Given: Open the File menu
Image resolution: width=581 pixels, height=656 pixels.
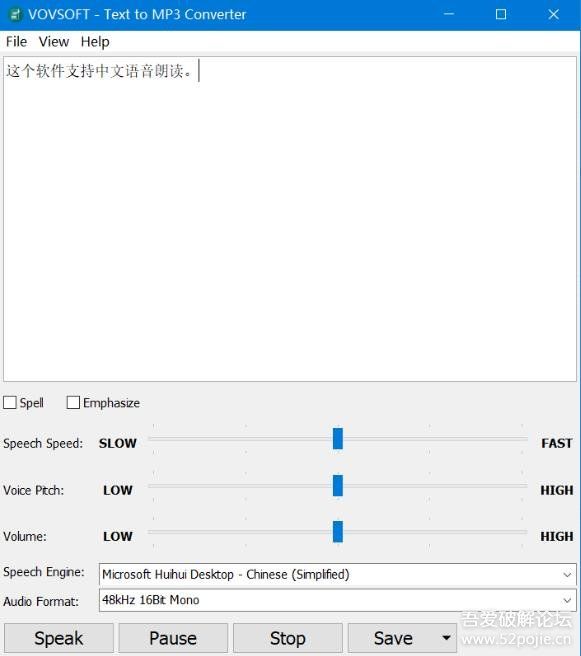Looking at the screenshot, I should point(16,41).
